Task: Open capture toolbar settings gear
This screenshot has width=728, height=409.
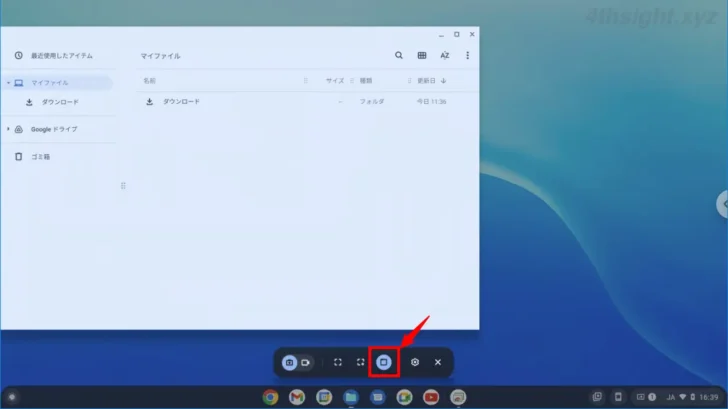Action: pos(415,362)
